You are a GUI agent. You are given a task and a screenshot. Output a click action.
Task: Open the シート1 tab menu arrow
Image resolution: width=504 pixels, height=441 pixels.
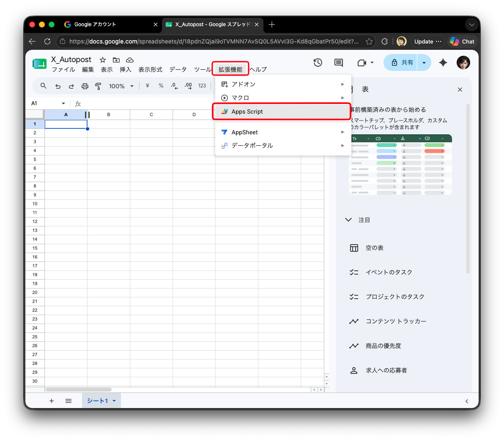coord(114,401)
